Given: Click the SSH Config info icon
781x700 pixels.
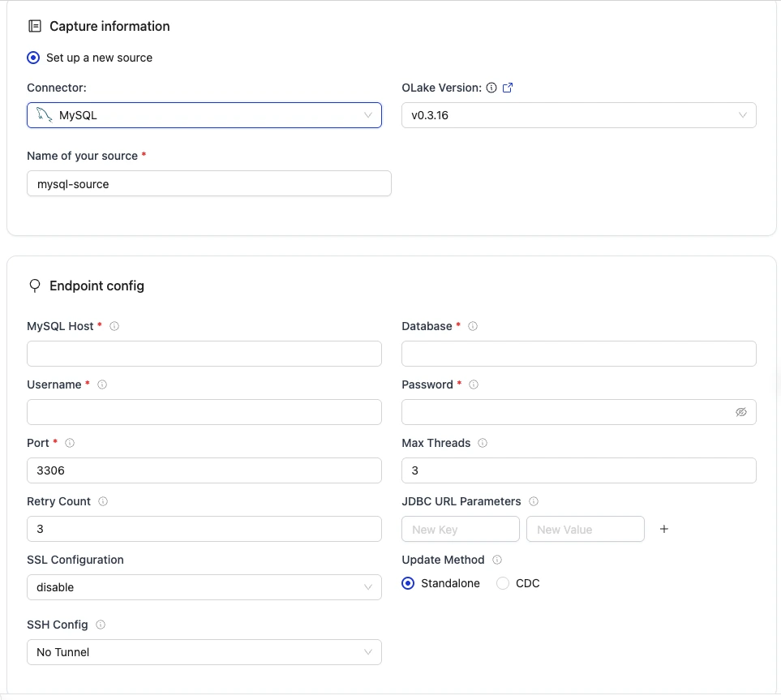Looking at the screenshot, I should pyautogui.click(x=99, y=625).
